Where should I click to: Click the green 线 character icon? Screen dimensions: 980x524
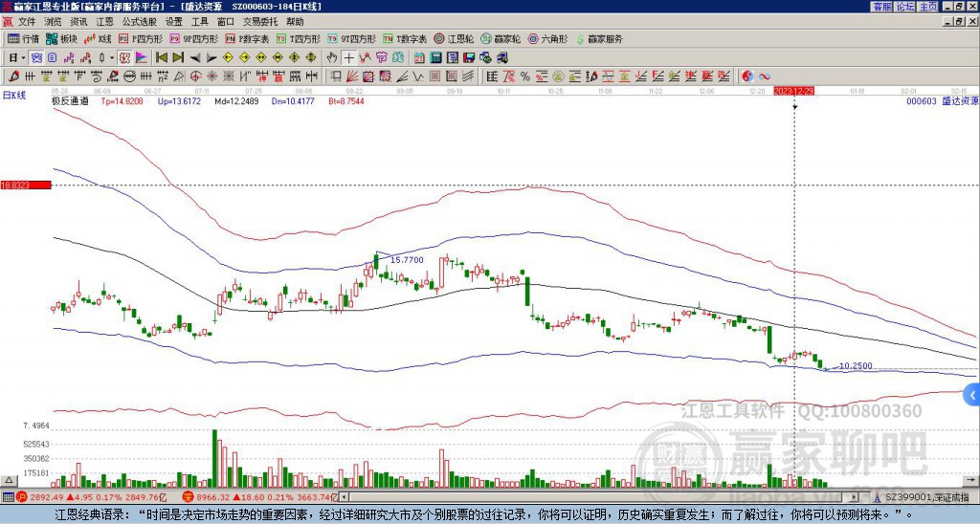[x=398, y=58]
